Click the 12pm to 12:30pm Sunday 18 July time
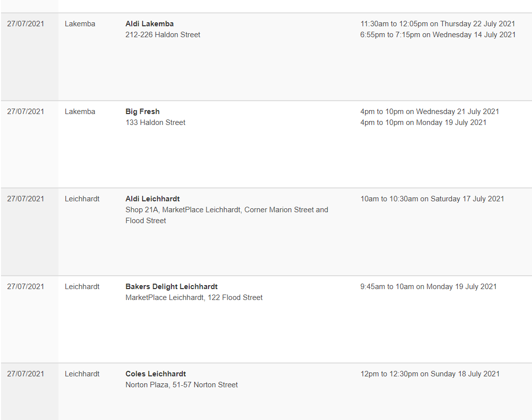The image size is (532, 420). tap(430, 374)
